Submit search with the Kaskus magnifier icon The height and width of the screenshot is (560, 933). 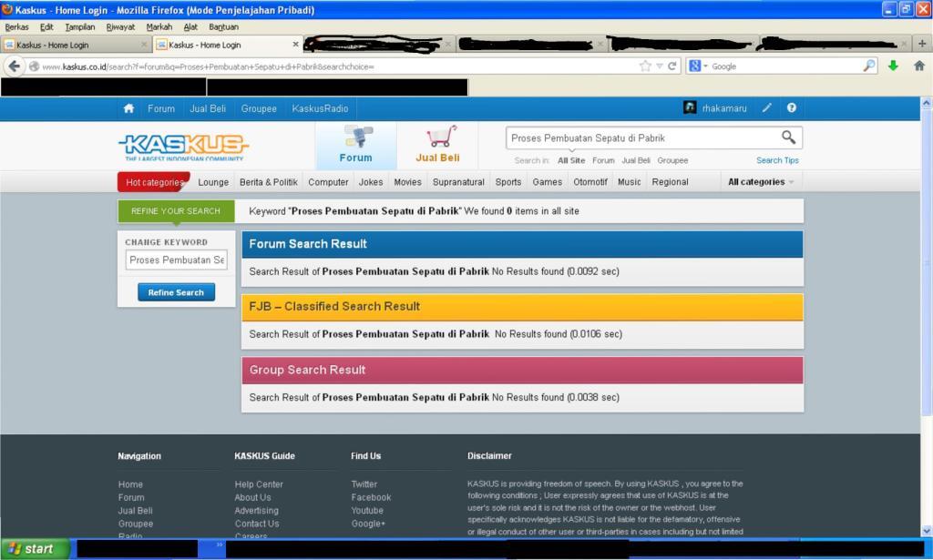[788, 137]
